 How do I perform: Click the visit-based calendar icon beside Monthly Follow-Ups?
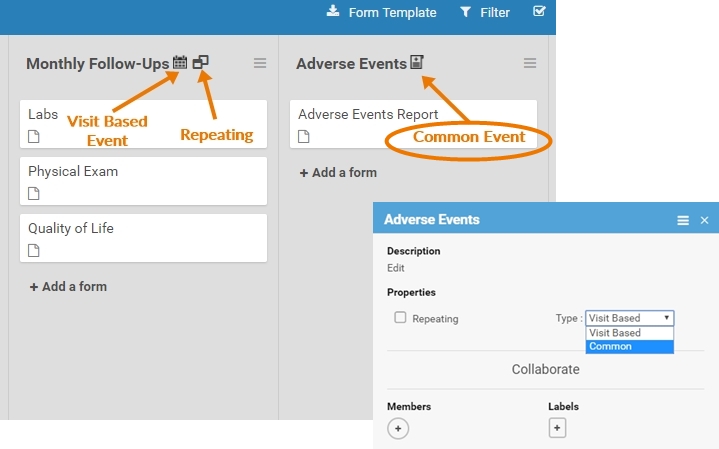(180, 62)
